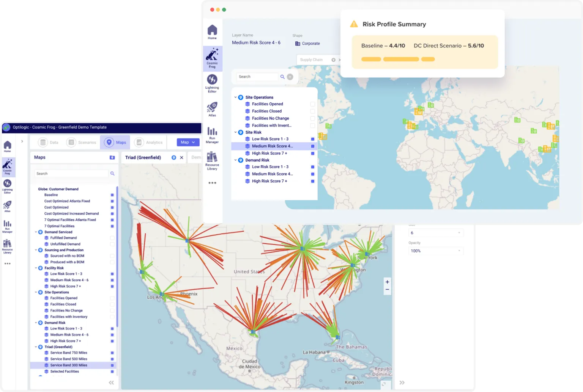
Task: Zoom in using the map plus button
Action: (x=387, y=282)
